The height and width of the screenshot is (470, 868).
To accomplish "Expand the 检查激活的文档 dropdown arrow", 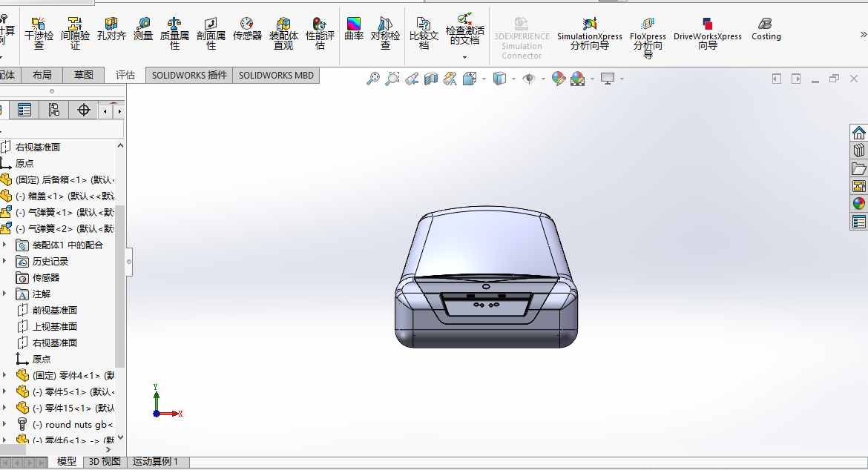I will tap(465, 57).
